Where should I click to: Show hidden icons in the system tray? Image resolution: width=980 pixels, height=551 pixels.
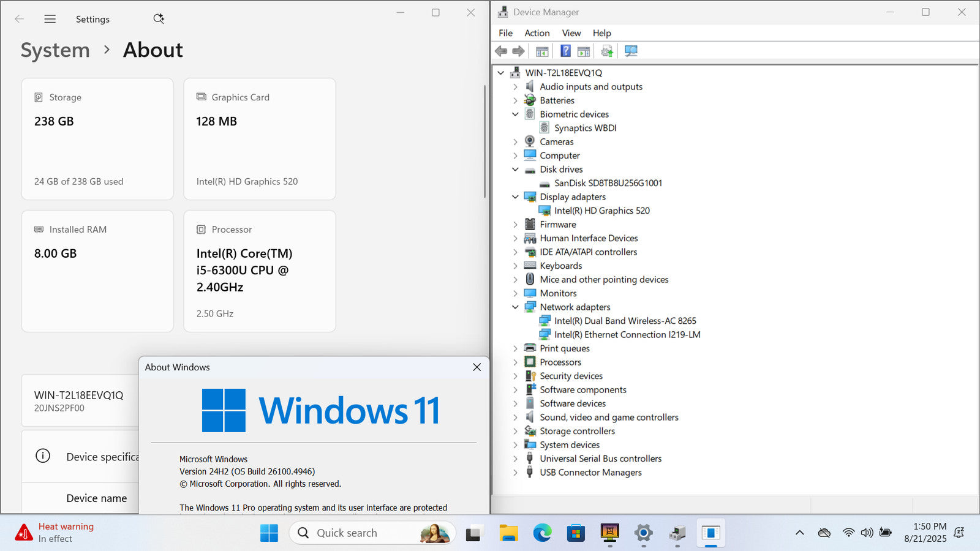click(799, 533)
